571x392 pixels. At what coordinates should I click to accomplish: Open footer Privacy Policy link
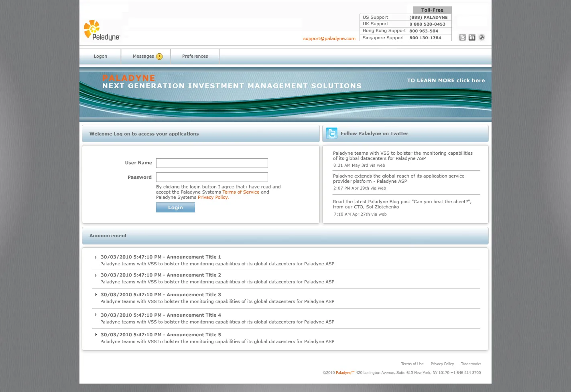[x=442, y=364]
